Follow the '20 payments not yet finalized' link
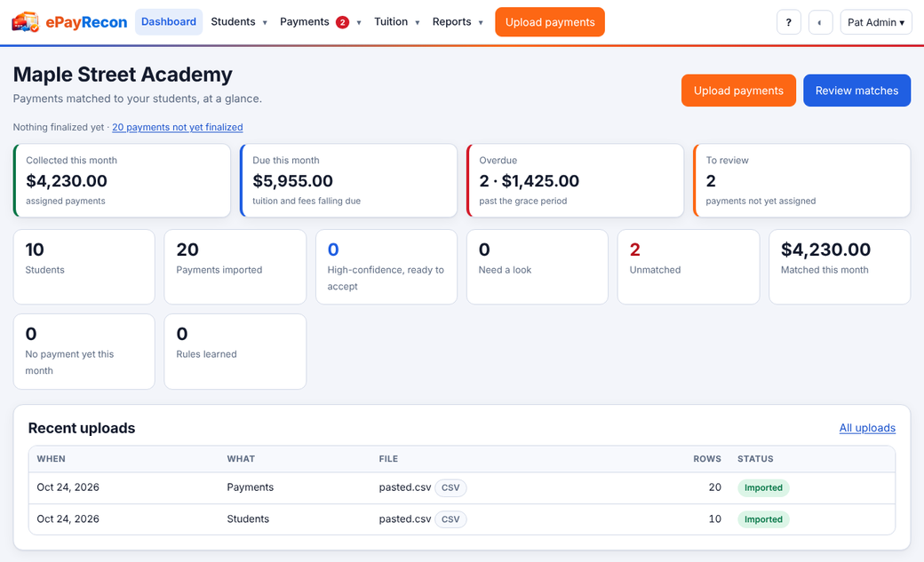The width and height of the screenshot is (924, 562). click(x=178, y=127)
